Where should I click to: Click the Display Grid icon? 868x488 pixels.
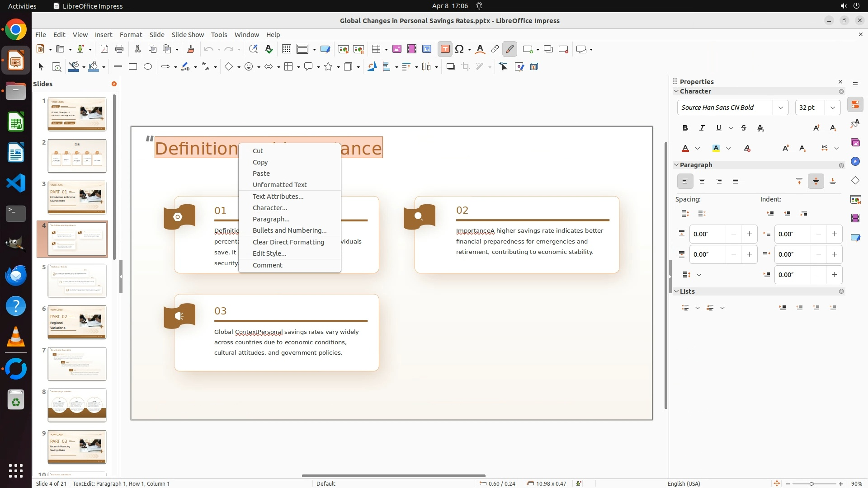(286, 49)
